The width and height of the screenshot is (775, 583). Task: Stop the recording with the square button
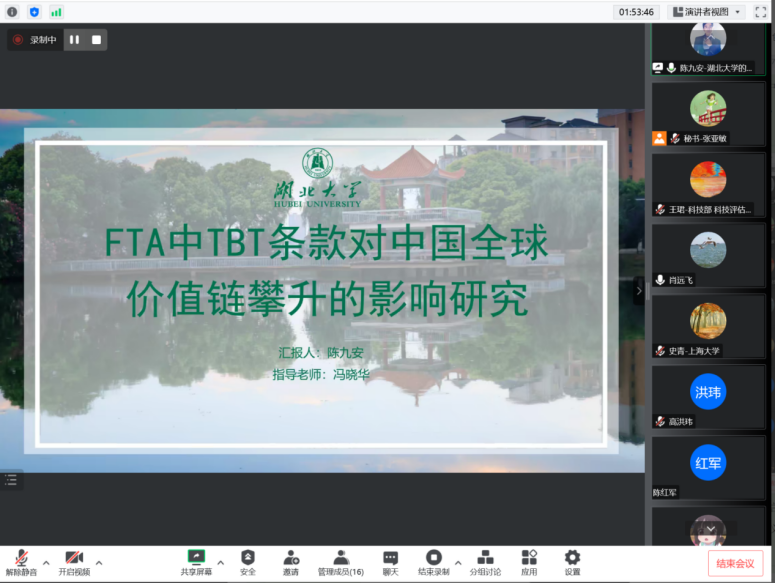96,40
